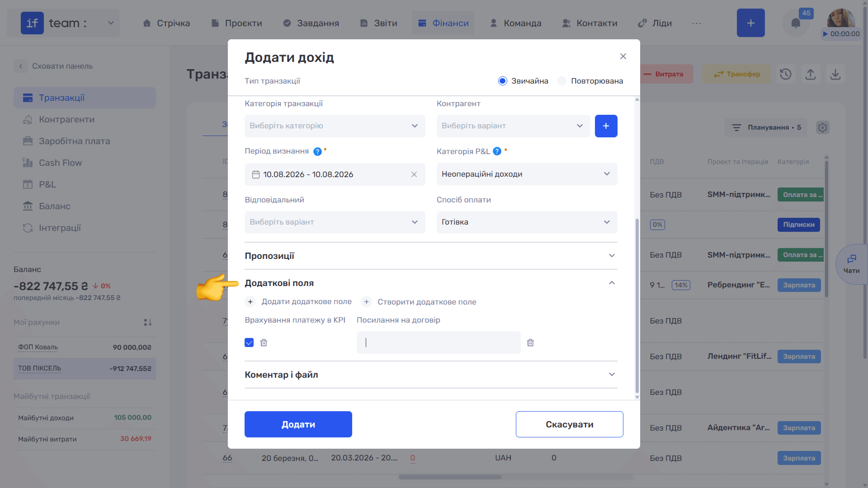Open P&L in sidebar

pos(85,185)
